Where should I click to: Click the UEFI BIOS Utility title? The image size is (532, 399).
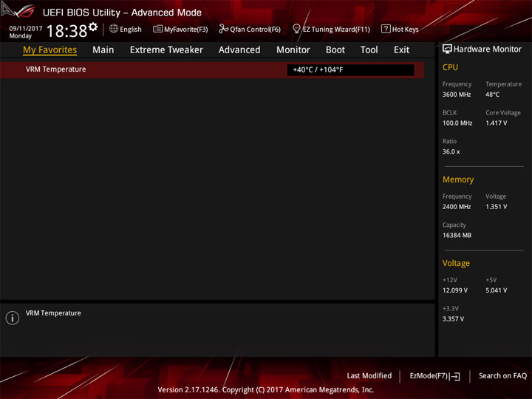pos(122,13)
